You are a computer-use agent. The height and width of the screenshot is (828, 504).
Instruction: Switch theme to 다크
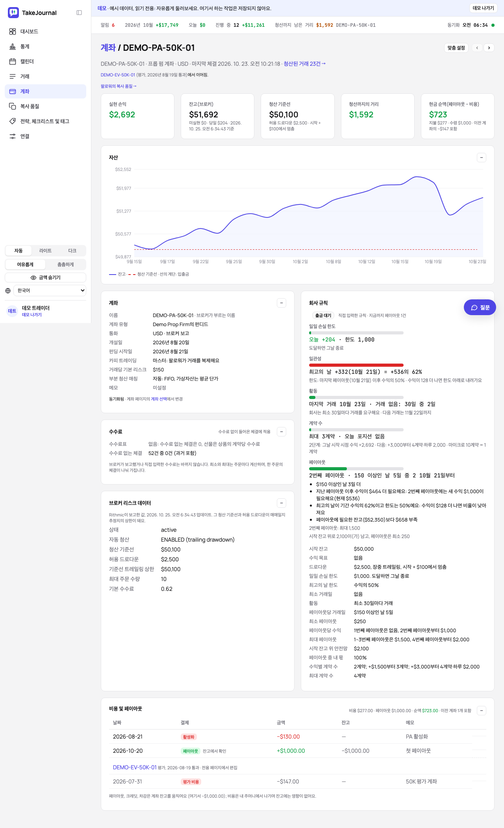click(x=72, y=251)
